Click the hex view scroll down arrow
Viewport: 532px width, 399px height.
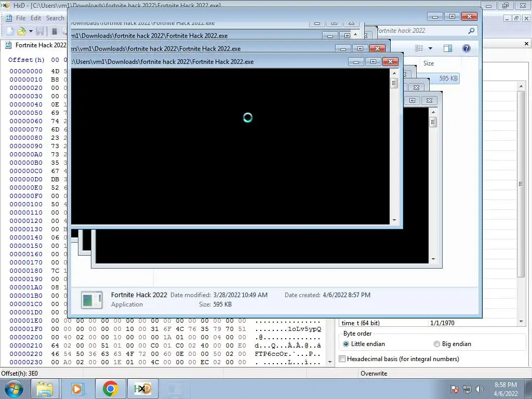(x=330, y=362)
